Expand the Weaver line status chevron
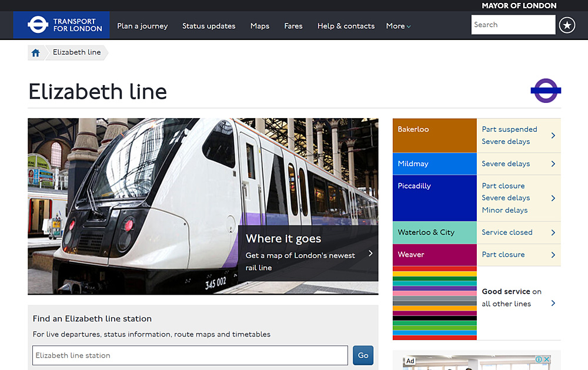This screenshot has height=370, width=588. click(x=553, y=255)
